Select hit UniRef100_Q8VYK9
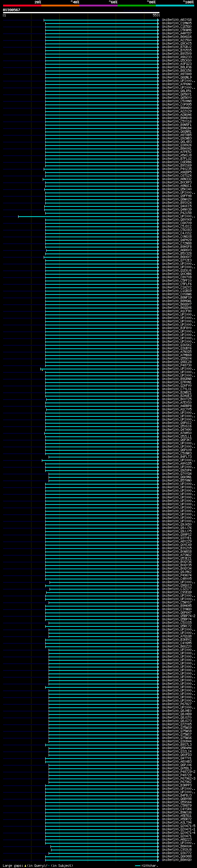 [177, 220]
